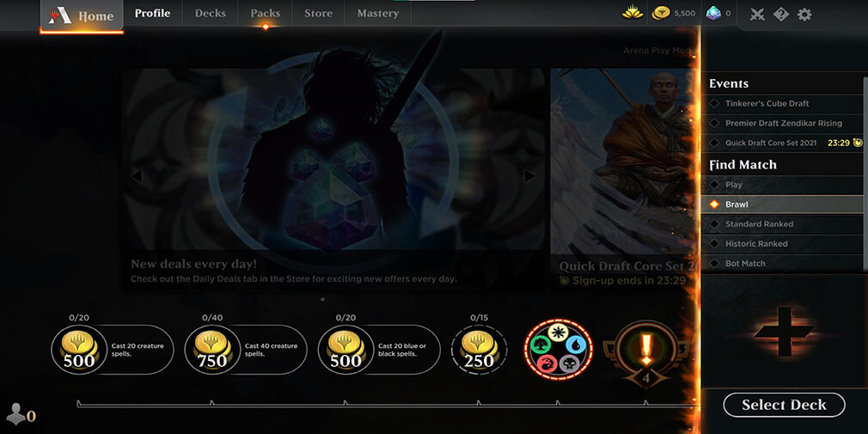Click the blue gems currency icon
The height and width of the screenshot is (434, 868).
(713, 13)
